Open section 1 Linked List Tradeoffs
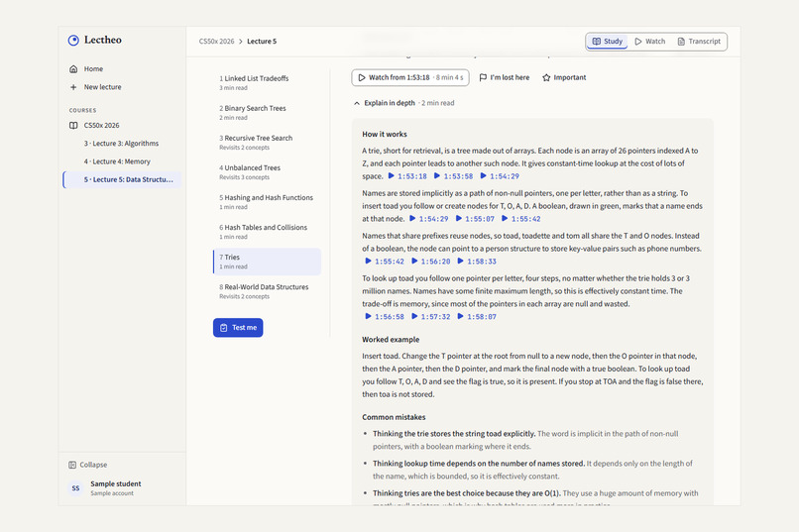The image size is (799, 532). coord(267,82)
